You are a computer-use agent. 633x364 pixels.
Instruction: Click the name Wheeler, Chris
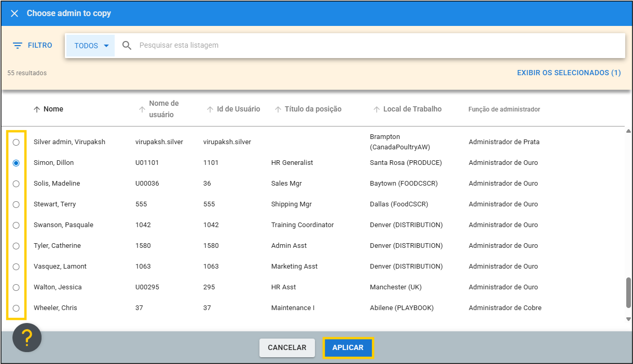point(56,308)
